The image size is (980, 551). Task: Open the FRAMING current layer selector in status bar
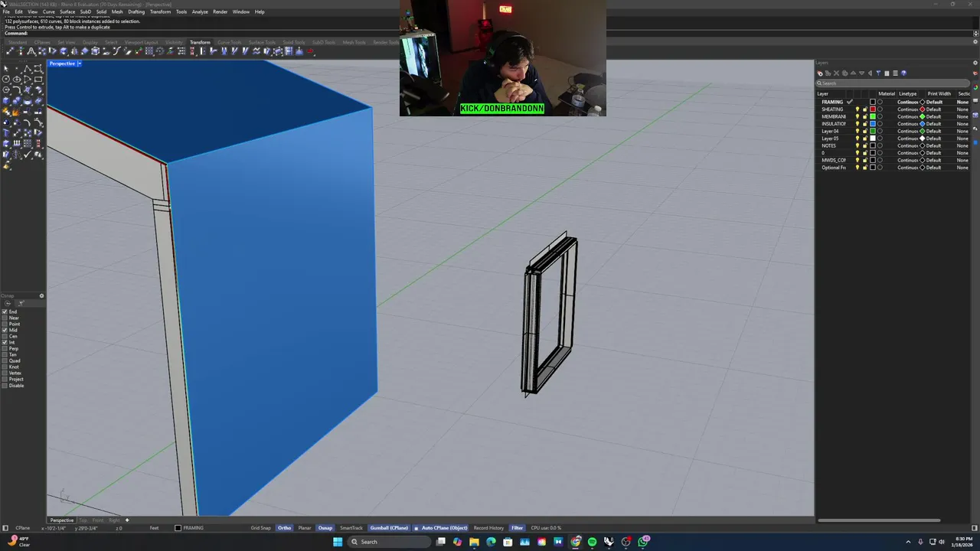tap(189, 528)
